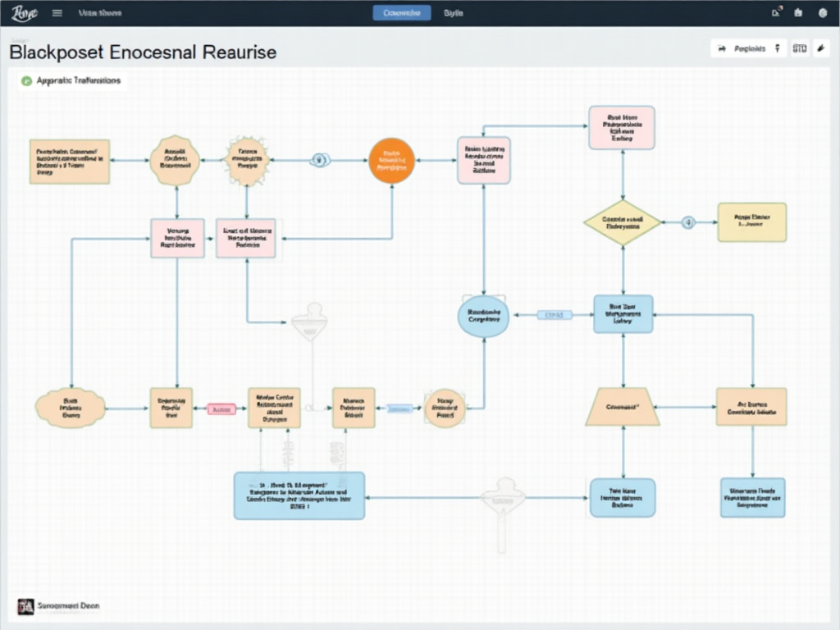Select the highlighted blue tab in top bar
Image resolution: width=840 pixels, height=630 pixels.
401,13
